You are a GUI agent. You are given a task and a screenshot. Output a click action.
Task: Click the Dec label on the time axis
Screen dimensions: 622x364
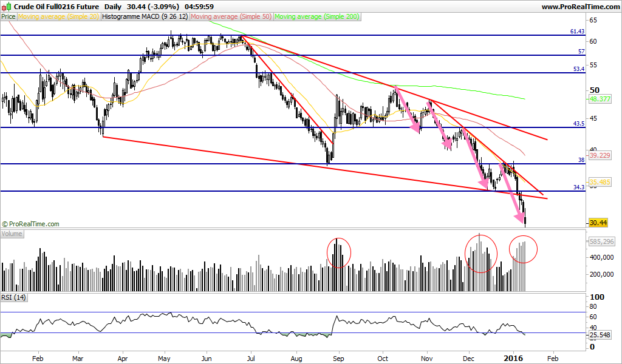coord(469,359)
